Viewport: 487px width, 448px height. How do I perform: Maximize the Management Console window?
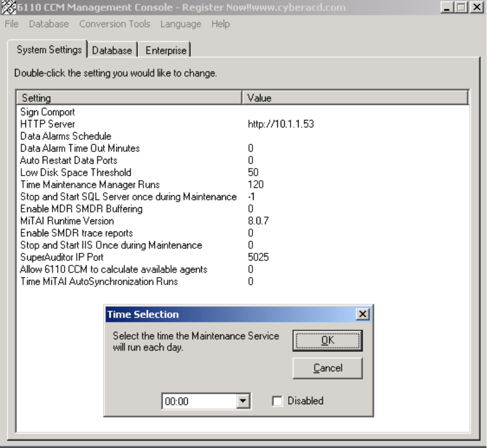pos(461,7)
